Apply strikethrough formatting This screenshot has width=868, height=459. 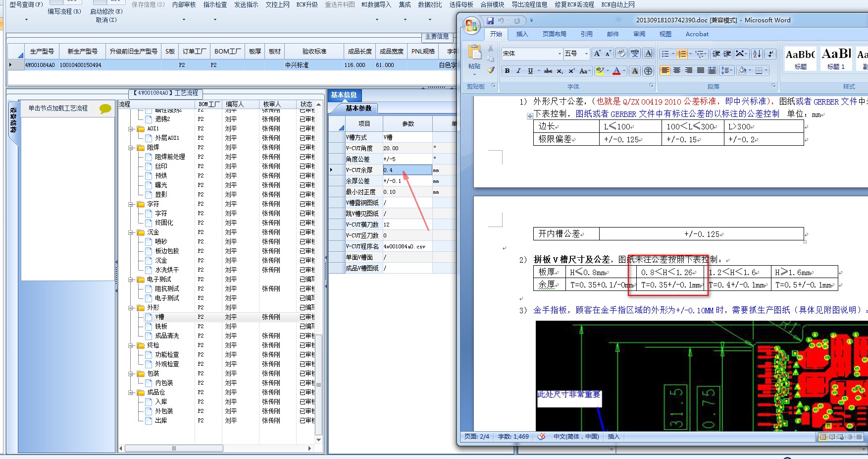click(x=548, y=71)
